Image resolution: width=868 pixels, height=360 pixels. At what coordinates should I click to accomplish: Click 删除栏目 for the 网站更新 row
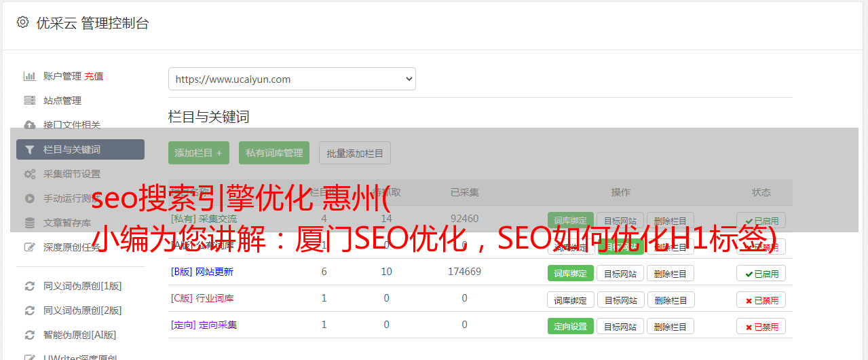tap(671, 273)
